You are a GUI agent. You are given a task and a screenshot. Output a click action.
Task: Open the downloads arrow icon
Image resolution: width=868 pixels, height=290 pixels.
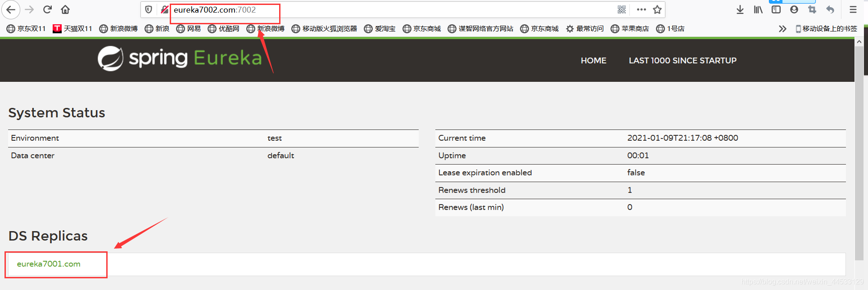point(740,9)
